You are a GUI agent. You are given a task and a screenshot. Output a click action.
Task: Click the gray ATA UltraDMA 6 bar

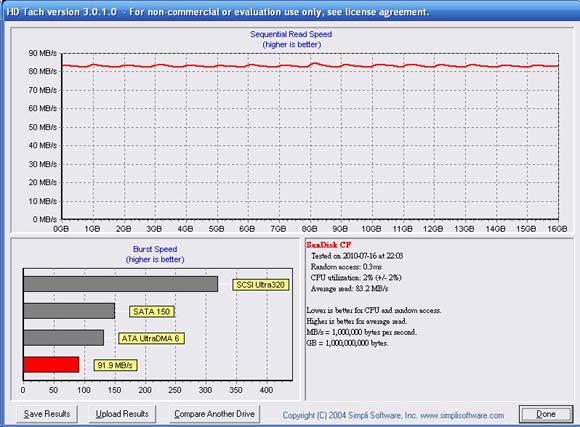point(64,338)
